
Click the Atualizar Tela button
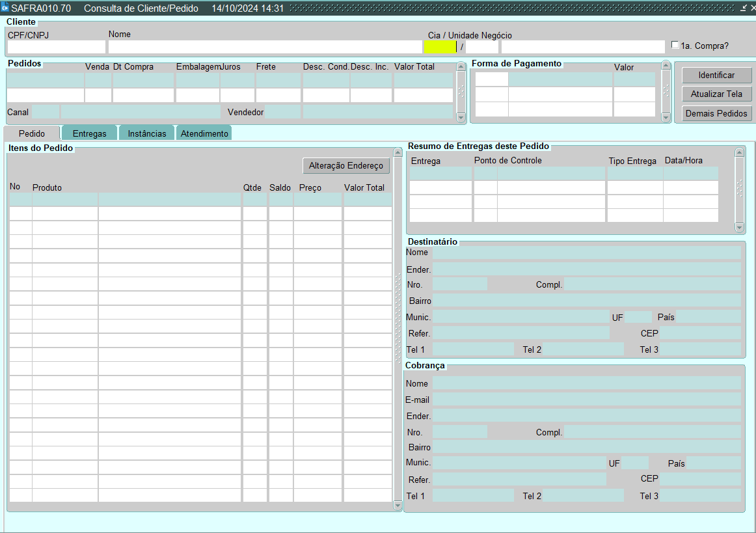[716, 94]
